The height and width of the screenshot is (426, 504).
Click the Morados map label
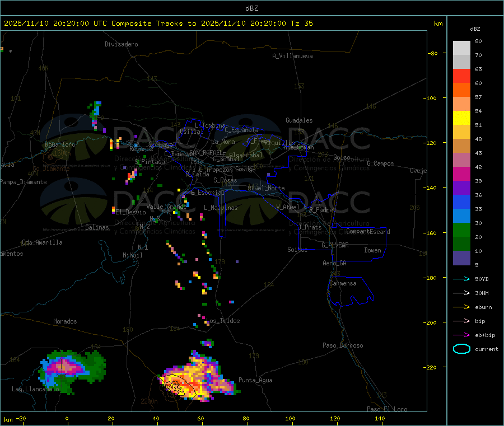pyautogui.click(x=65, y=321)
